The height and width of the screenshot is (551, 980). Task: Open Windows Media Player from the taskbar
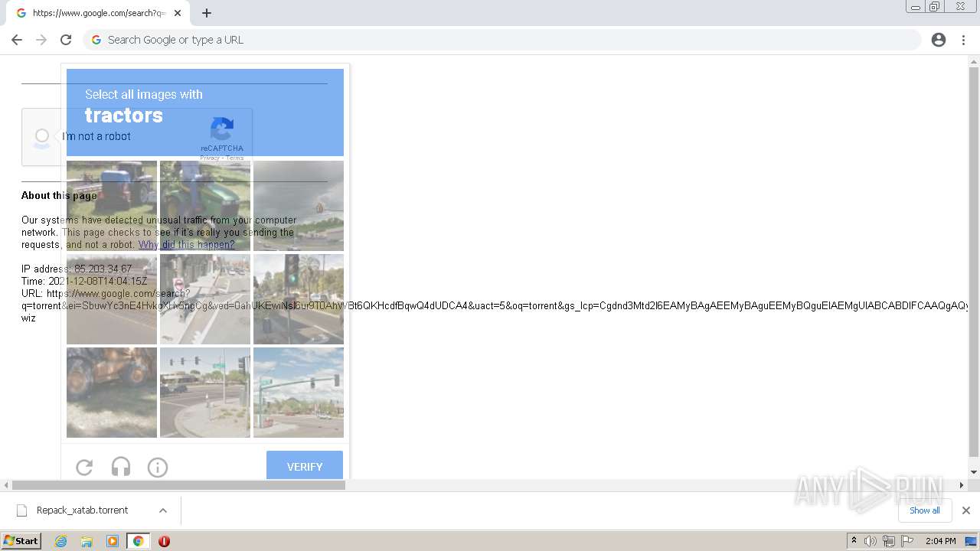coord(113,541)
